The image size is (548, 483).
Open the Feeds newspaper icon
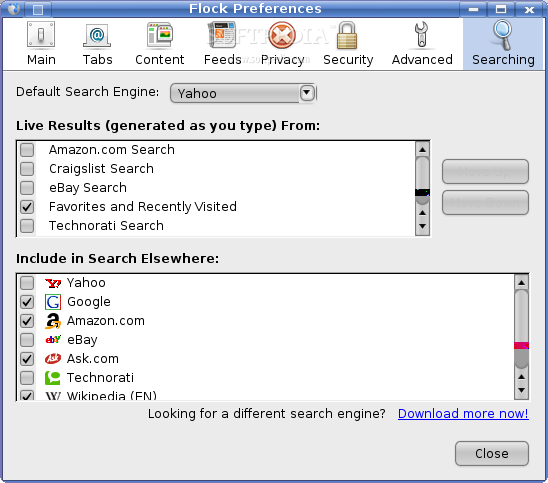pyautogui.click(x=222, y=35)
